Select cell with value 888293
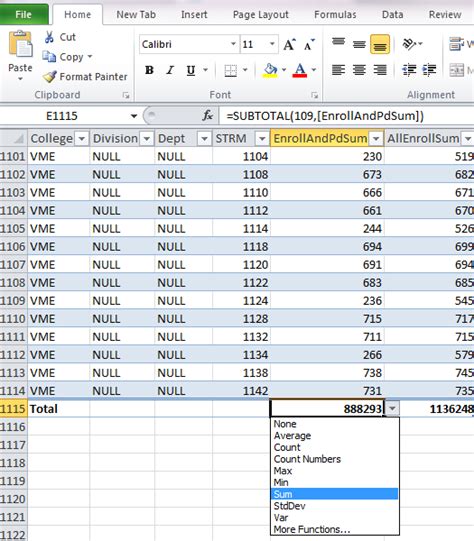This screenshot has width=474, height=541. coord(327,409)
